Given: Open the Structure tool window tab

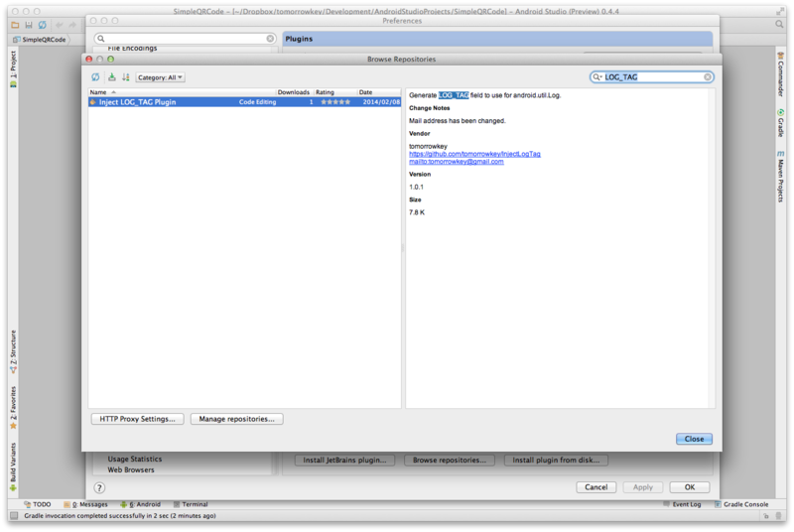Looking at the screenshot, I should tap(14, 352).
